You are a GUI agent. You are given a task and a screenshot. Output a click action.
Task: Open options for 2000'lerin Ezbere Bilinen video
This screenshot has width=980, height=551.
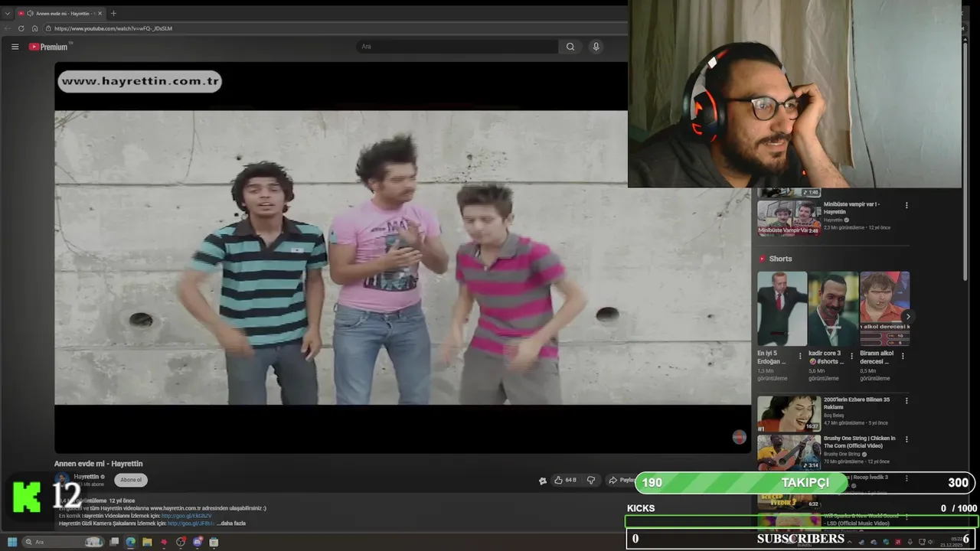pyautogui.click(x=906, y=400)
